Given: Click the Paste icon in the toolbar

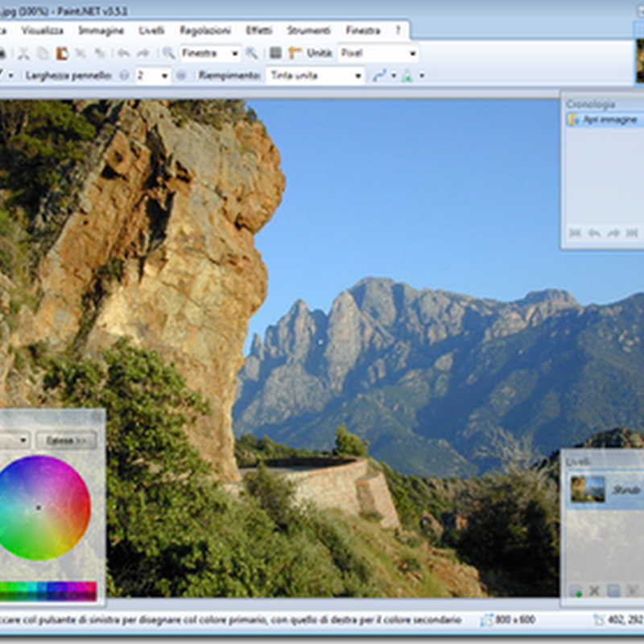Looking at the screenshot, I should coord(61,51).
